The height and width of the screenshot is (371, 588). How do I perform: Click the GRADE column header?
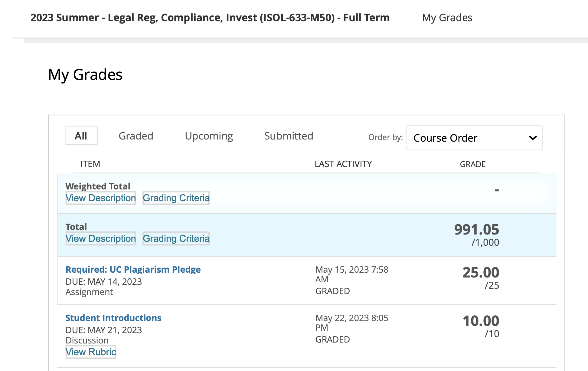pos(472,164)
